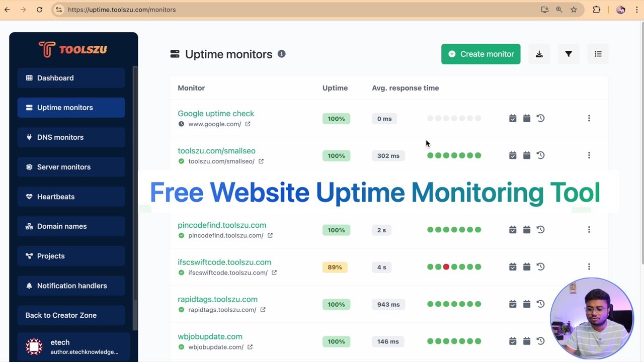
Task: Open external link for rapidtags.toolszu.com/
Action: (263, 310)
